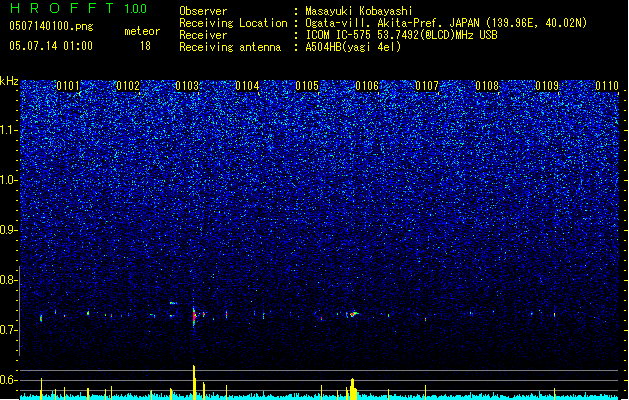Click the bright meteor echo near 0106
The image size is (629, 400).
pos(353,314)
